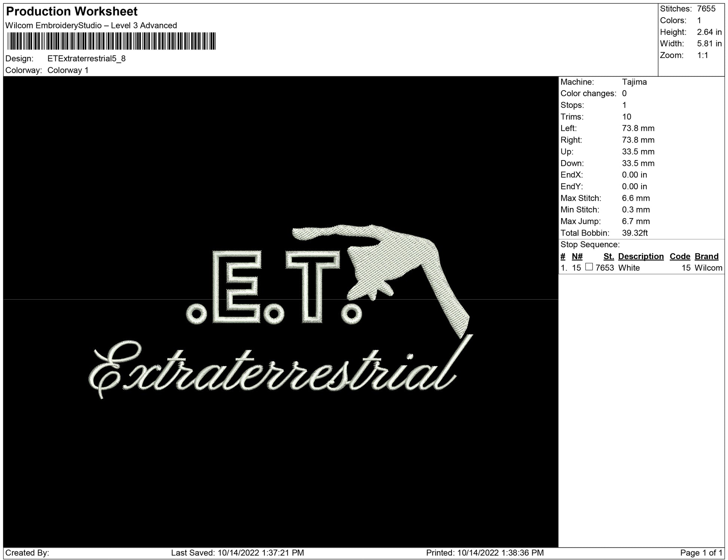Screen dimensions: 728x560
Task: Click the St. column header
Action: [608, 256]
